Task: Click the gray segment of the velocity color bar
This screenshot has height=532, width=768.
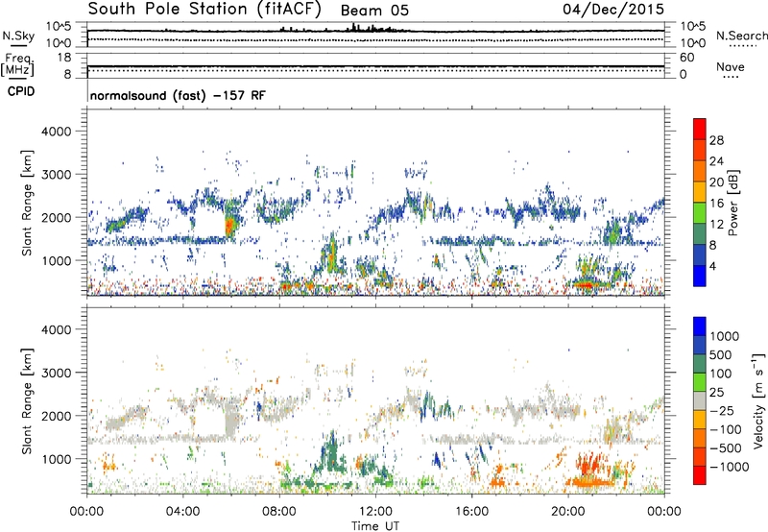Action: tap(700, 400)
